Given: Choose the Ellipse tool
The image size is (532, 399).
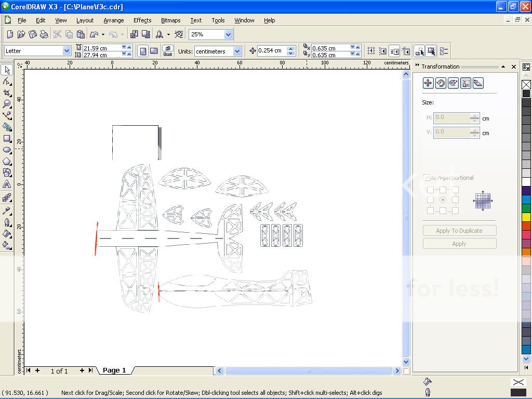Looking at the screenshot, I should (x=7, y=150).
